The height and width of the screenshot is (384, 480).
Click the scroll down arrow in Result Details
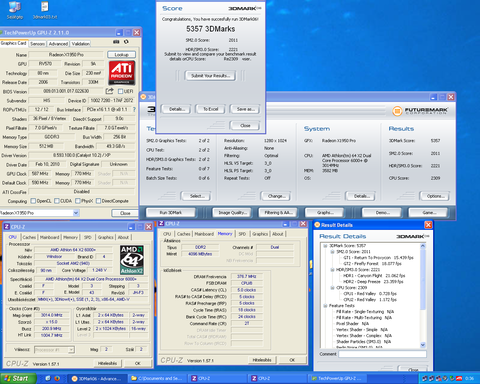point(423,345)
